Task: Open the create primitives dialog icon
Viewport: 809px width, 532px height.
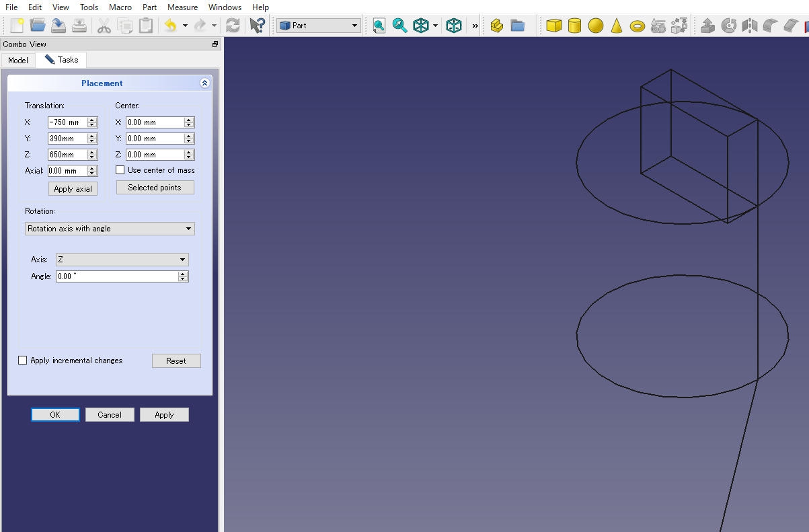Action: pos(658,26)
